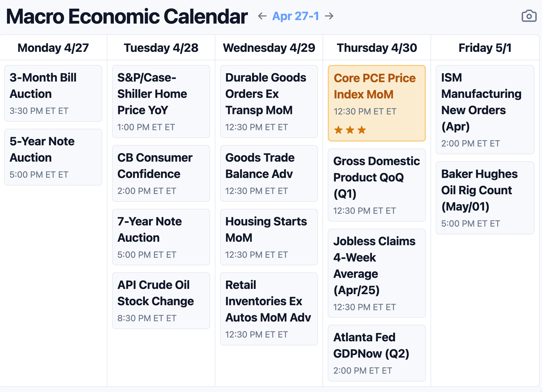Open the 3-Month Bill Auction event

53,93
